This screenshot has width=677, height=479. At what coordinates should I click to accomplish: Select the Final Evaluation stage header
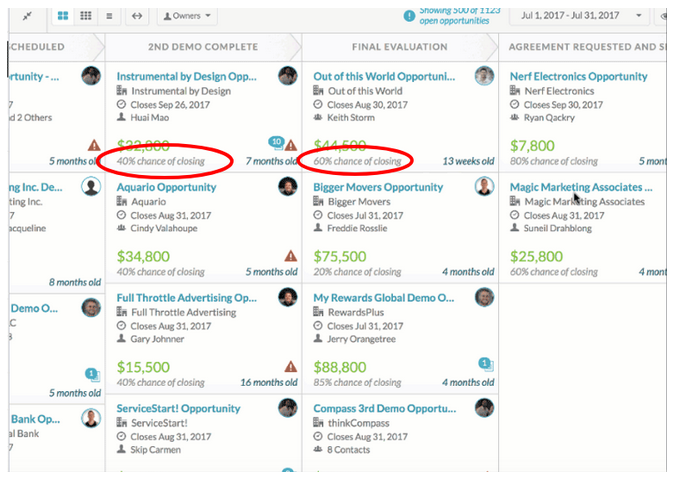point(400,47)
